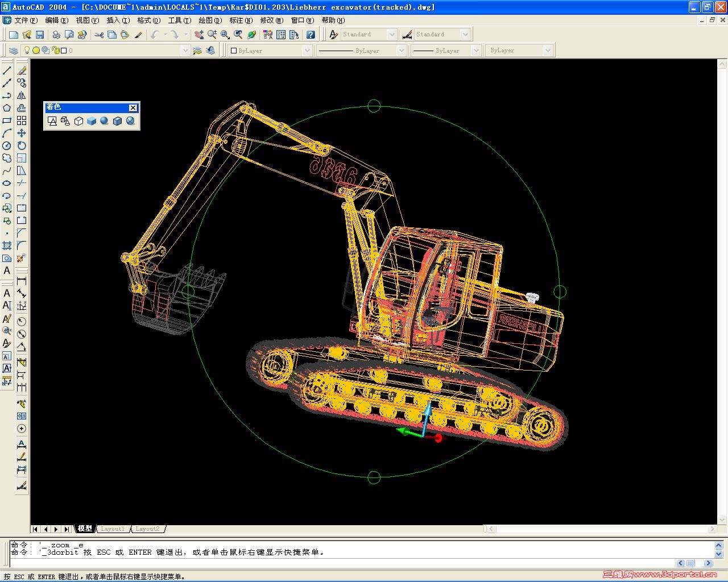Click the Open file icon
The image size is (728, 582).
27,35
